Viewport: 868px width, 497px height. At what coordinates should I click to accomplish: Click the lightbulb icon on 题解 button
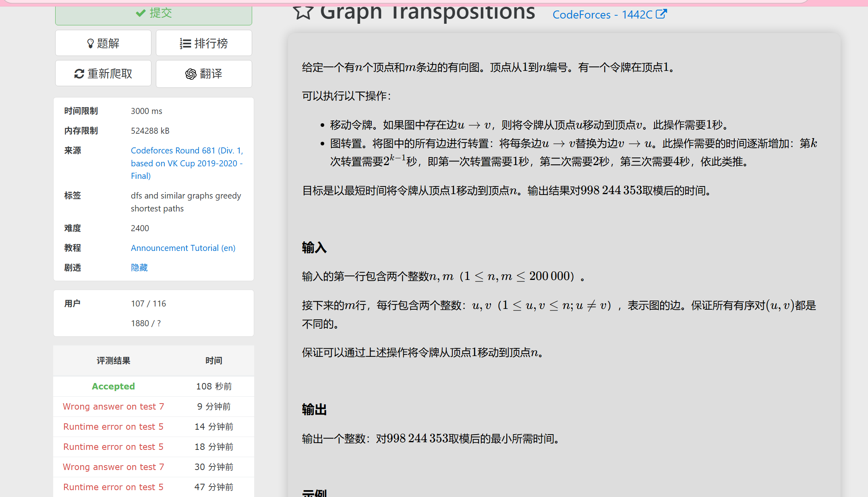click(x=90, y=43)
